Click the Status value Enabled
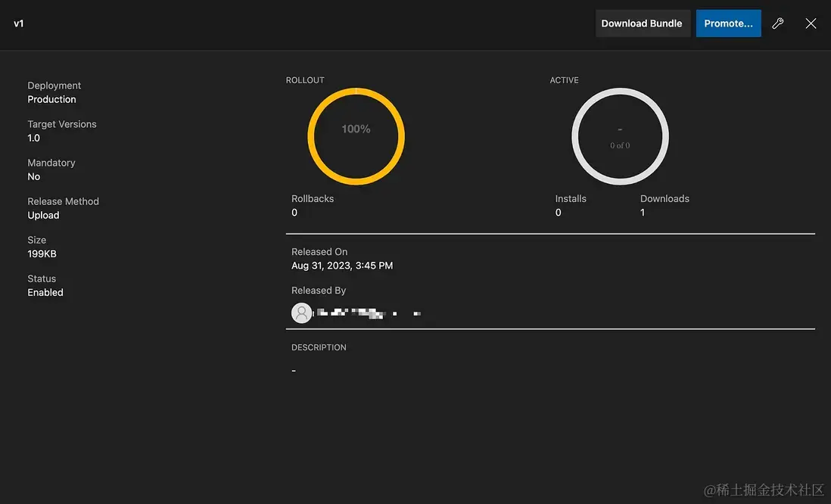Screen dimensions: 831x504 [45, 293]
